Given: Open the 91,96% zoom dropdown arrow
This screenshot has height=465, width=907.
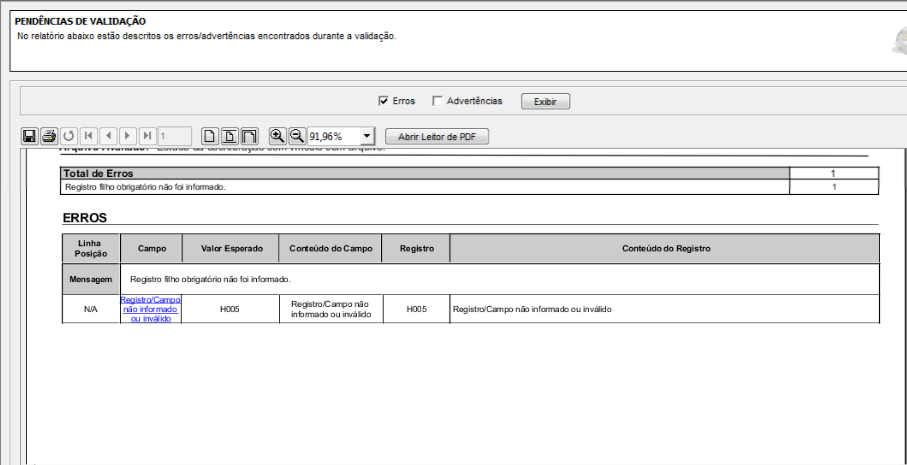Looking at the screenshot, I should pyautogui.click(x=367, y=136).
